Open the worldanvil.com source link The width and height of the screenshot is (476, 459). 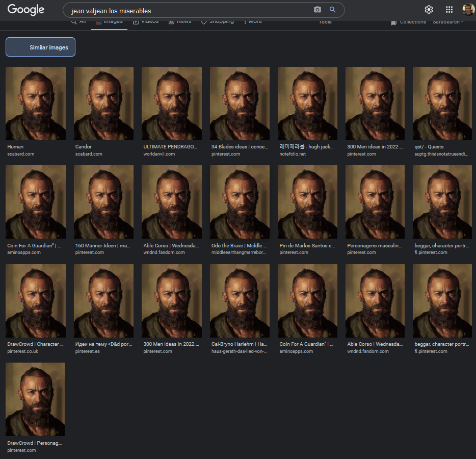coord(160,154)
